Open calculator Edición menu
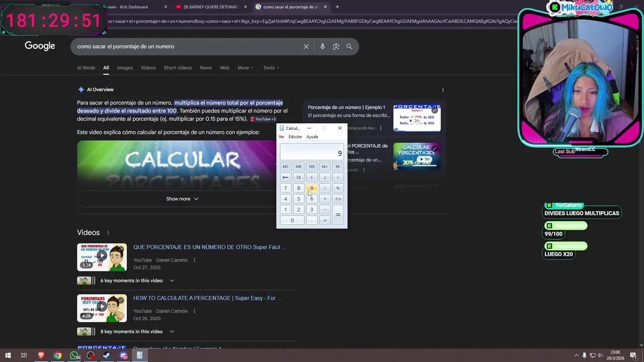The height and width of the screenshot is (362, 644). point(295,137)
